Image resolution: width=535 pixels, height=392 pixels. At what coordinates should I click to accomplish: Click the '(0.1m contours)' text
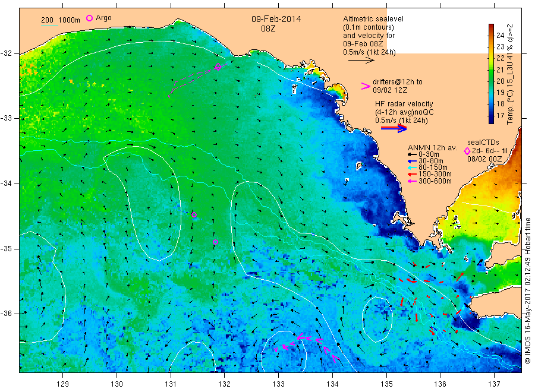click(369, 27)
